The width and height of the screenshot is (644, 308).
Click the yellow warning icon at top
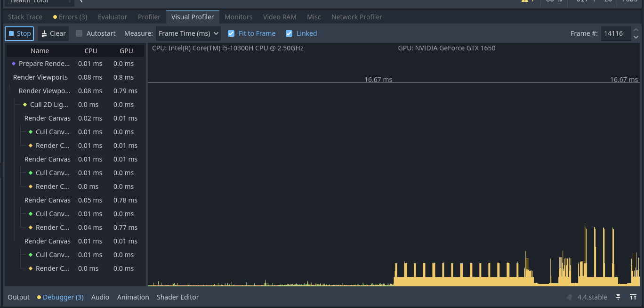click(524, 1)
